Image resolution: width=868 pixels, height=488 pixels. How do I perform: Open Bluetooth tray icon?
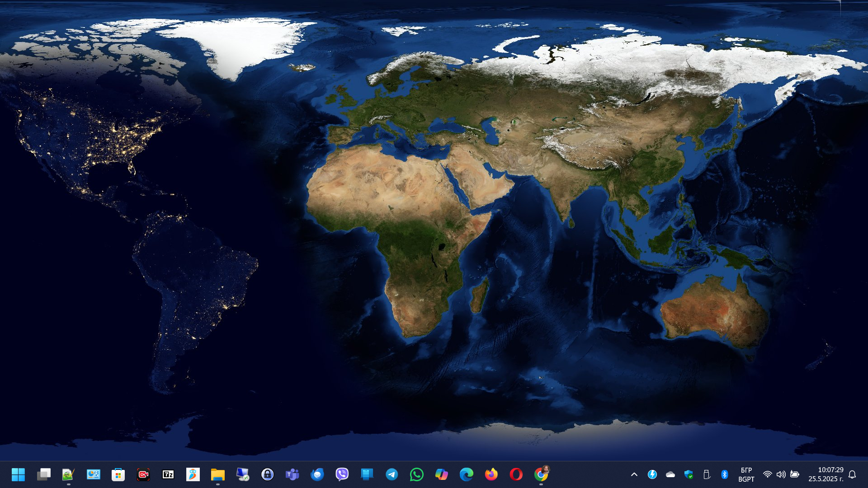click(x=724, y=474)
